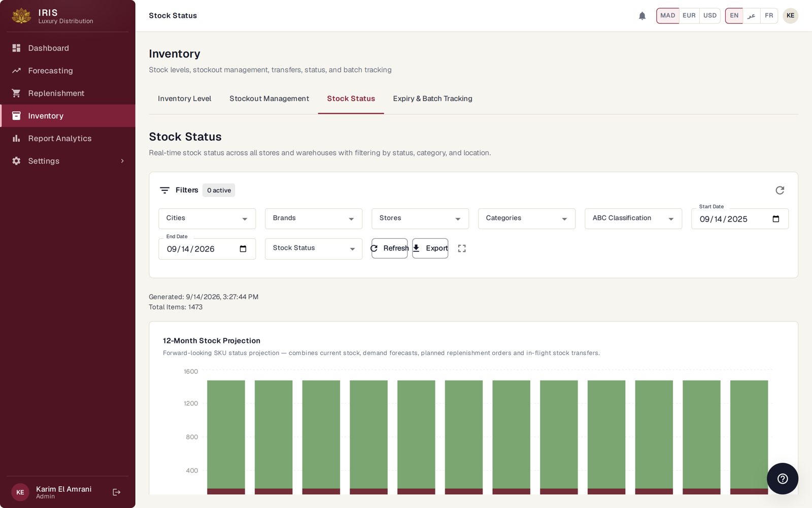Click the Settings gear icon
The height and width of the screenshot is (508, 812).
[x=16, y=161]
